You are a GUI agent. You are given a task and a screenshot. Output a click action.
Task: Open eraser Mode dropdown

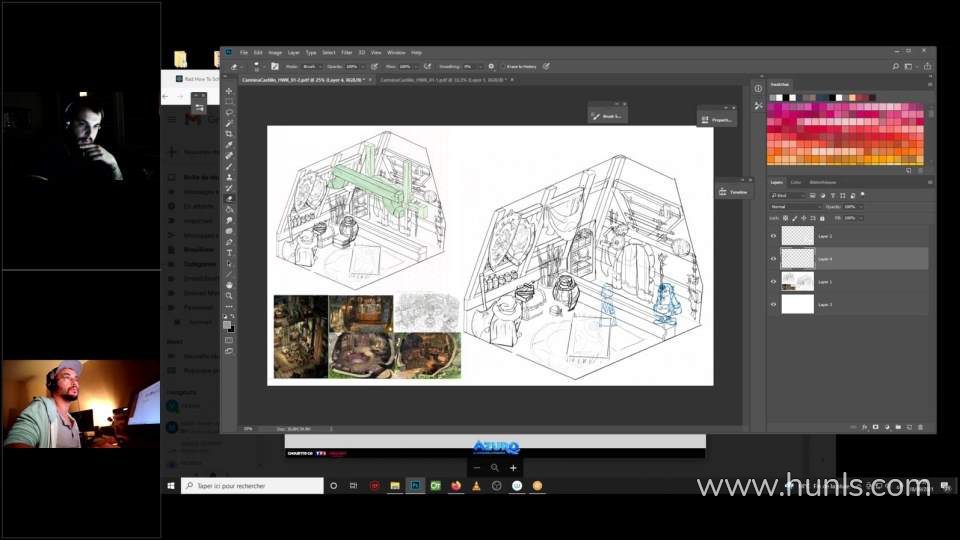(x=312, y=67)
